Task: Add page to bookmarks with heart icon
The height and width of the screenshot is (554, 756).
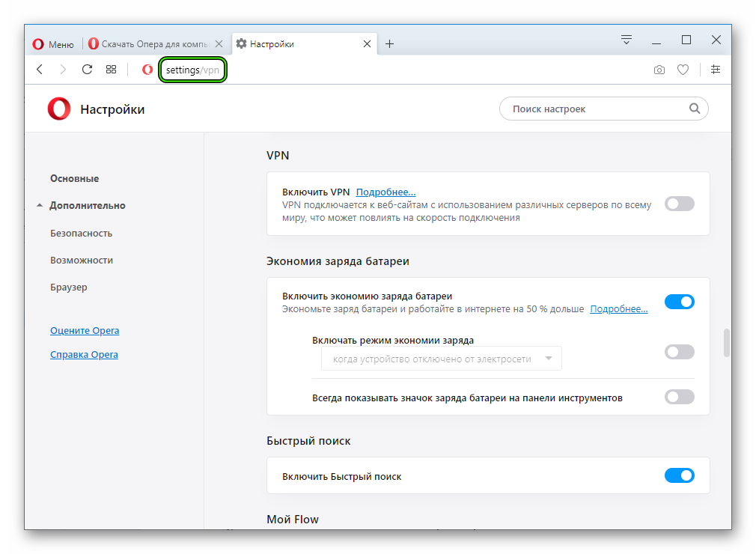Action: click(x=683, y=70)
